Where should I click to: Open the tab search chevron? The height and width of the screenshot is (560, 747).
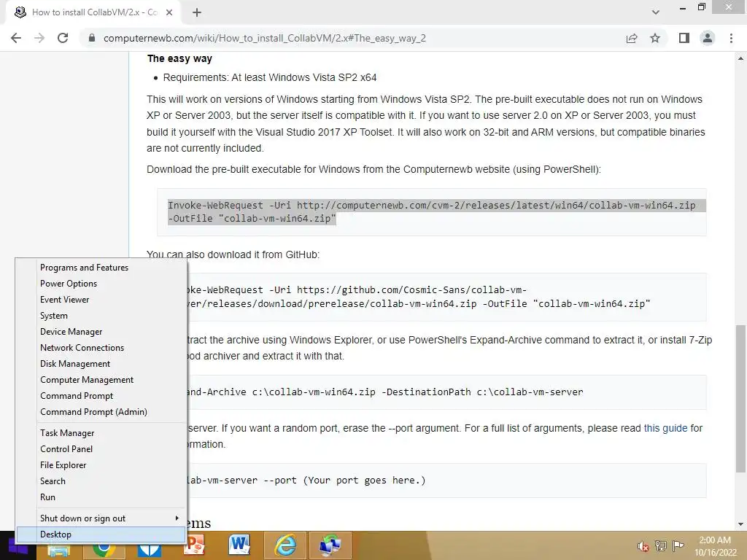[656, 12]
